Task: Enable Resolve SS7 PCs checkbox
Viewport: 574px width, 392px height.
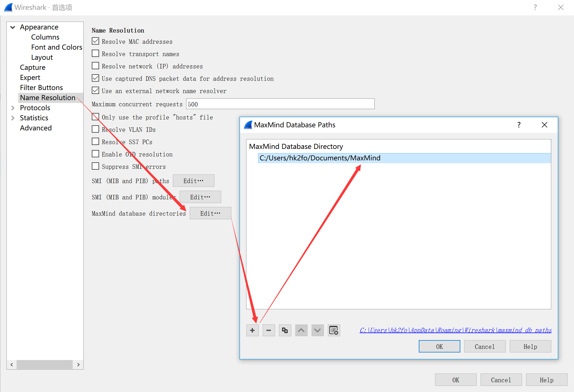Action: tap(95, 142)
